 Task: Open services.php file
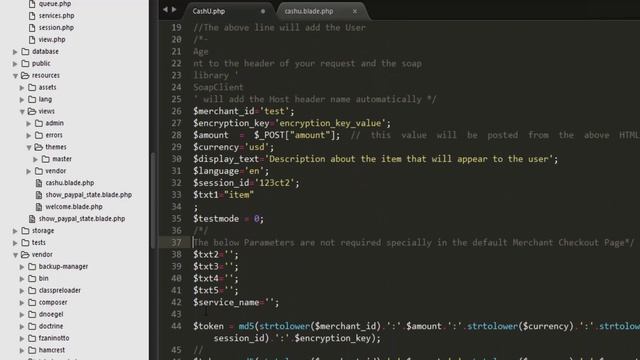pyautogui.click(x=56, y=16)
